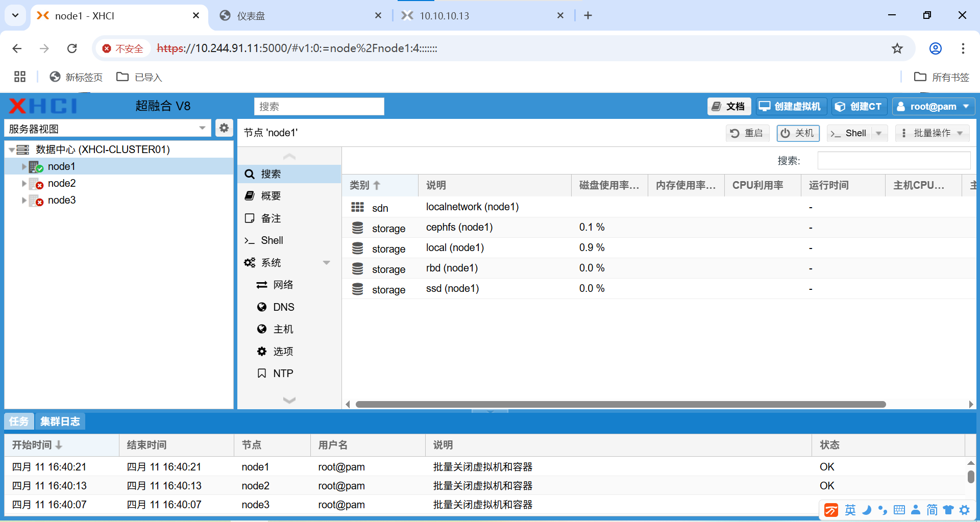
Task: Click the 创建虚拟机 create VM button
Action: (x=790, y=106)
